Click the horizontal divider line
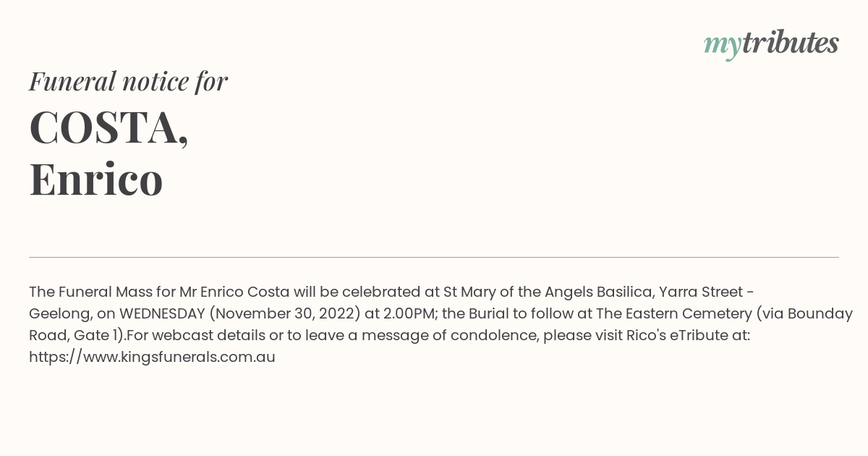 point(434,257)
